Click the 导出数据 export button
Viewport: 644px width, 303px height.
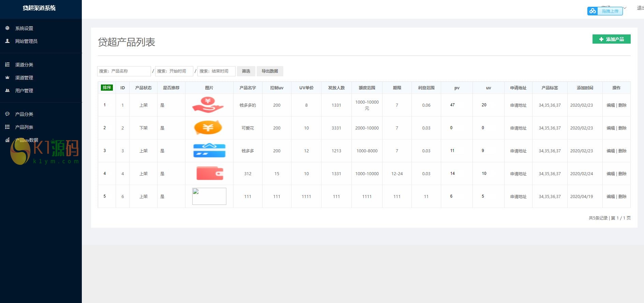pyautogui.click(x=270, y=71)
